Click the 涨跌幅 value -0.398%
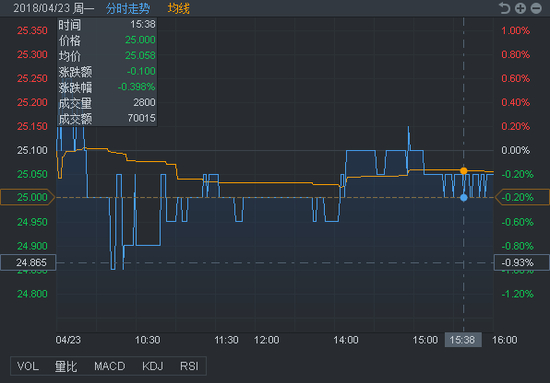 [x=136, y=87]
